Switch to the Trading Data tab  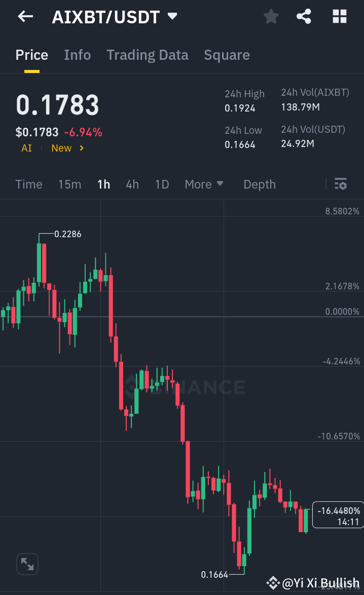tap(147, 55)
